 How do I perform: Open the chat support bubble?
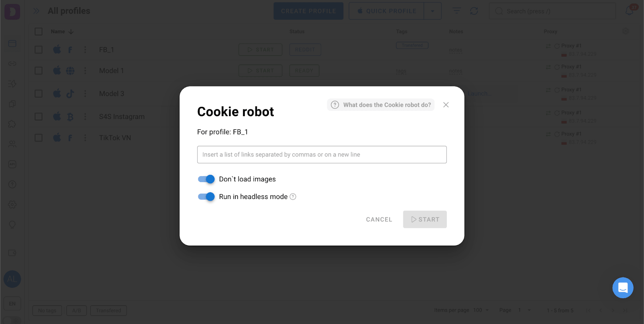point(623,288)
